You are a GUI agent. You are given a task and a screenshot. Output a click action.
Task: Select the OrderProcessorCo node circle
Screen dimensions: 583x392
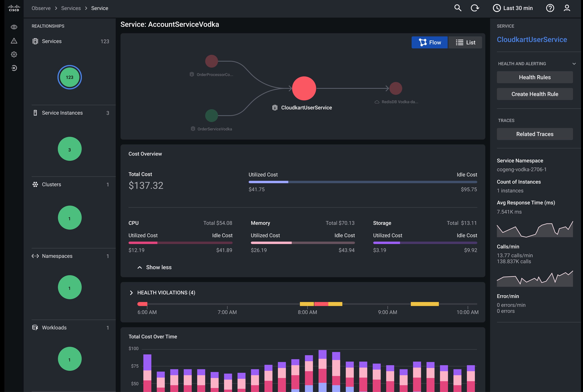click(x=211, y=61)
